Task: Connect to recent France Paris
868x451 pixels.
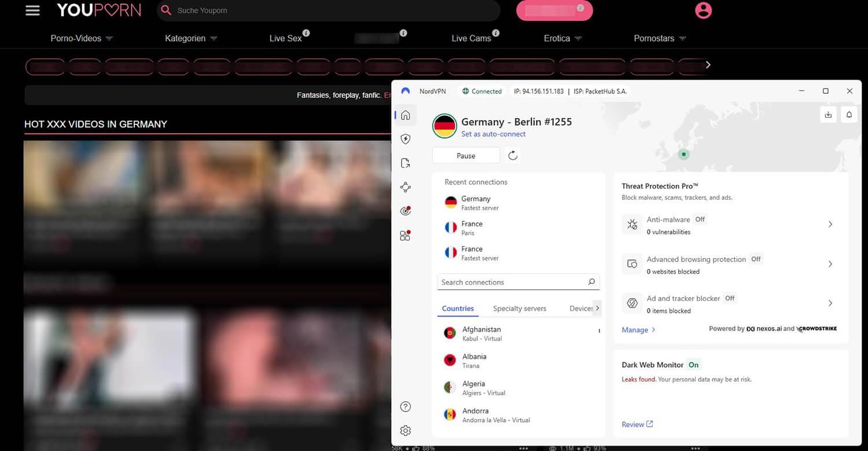Action: point(518,228)
